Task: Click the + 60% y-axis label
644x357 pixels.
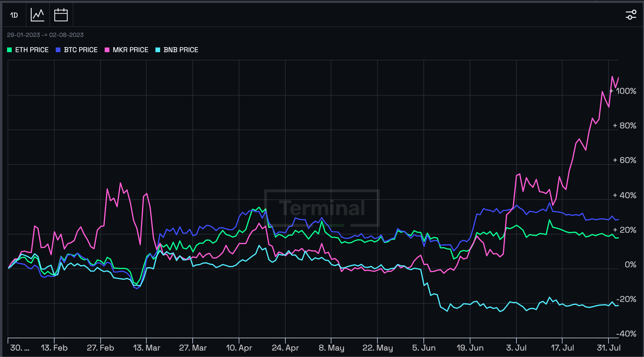Action: pyautogui.click(x=625, y=160)
